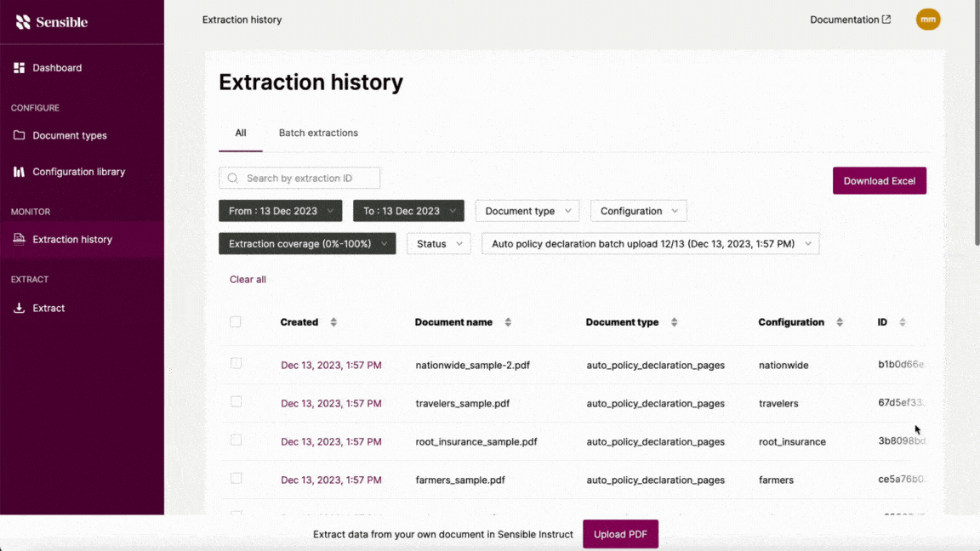Click the ID starting with ce5a76b0
Screen dimensions: 980x551
point(901,480)
